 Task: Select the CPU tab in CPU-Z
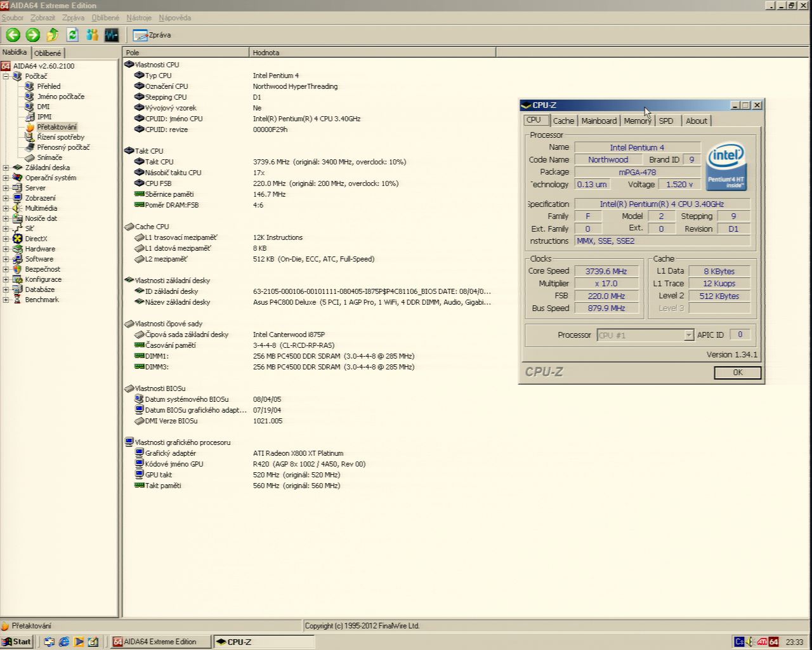(x=534, y=120)
